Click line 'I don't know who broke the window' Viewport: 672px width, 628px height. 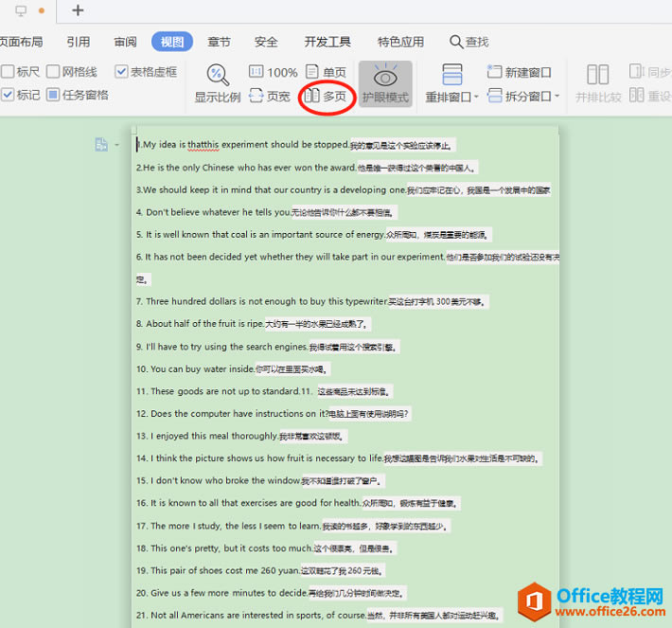coord(260,480)
